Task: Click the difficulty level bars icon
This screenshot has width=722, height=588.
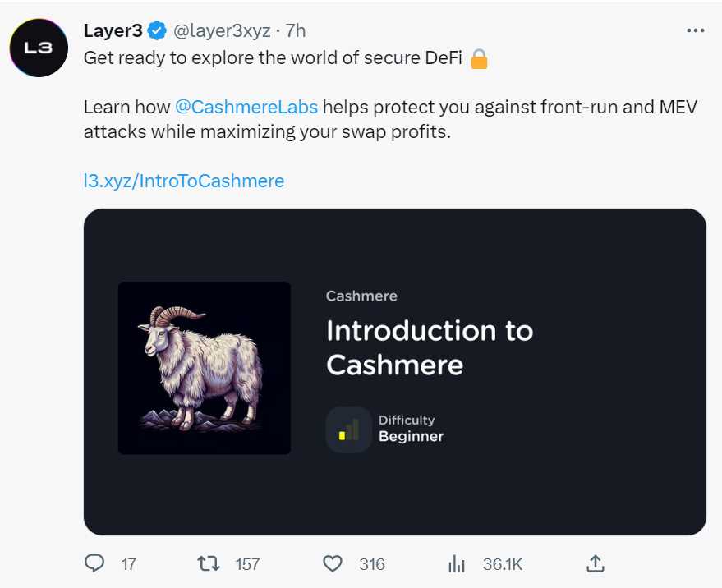Action: coord(348,429)
